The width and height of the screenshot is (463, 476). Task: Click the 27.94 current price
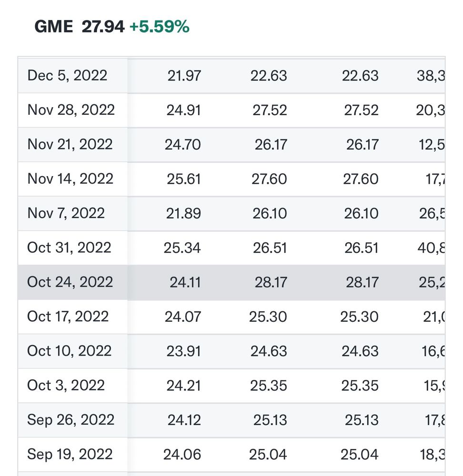coord(103,27)
